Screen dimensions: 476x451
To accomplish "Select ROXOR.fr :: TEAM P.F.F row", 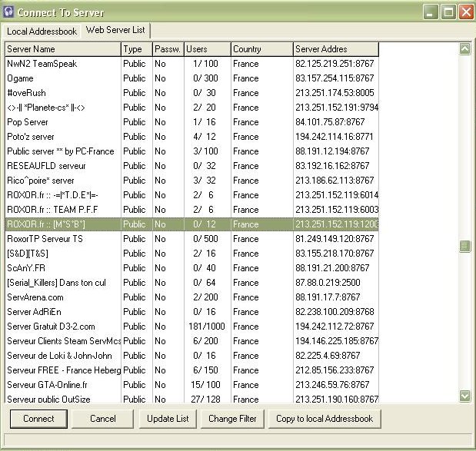I will click(x=191, y=210).
